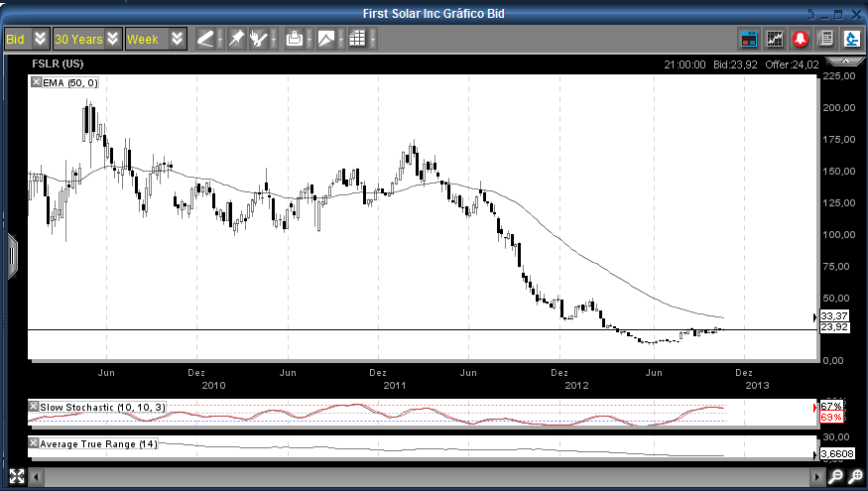
Task: Open the 30 Years range dropdown
Action: pyautogui.click(x=87, y=39)
